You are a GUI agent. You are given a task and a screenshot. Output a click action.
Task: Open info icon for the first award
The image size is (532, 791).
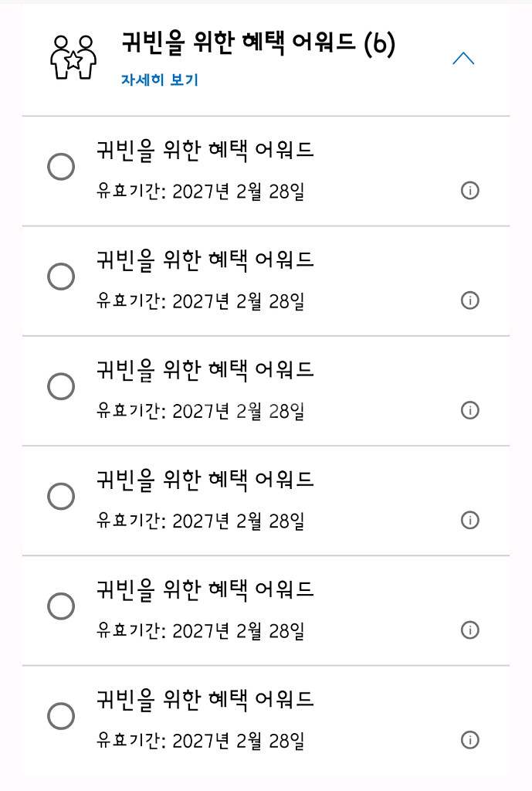pyautogui.click(x=469, y=191)
